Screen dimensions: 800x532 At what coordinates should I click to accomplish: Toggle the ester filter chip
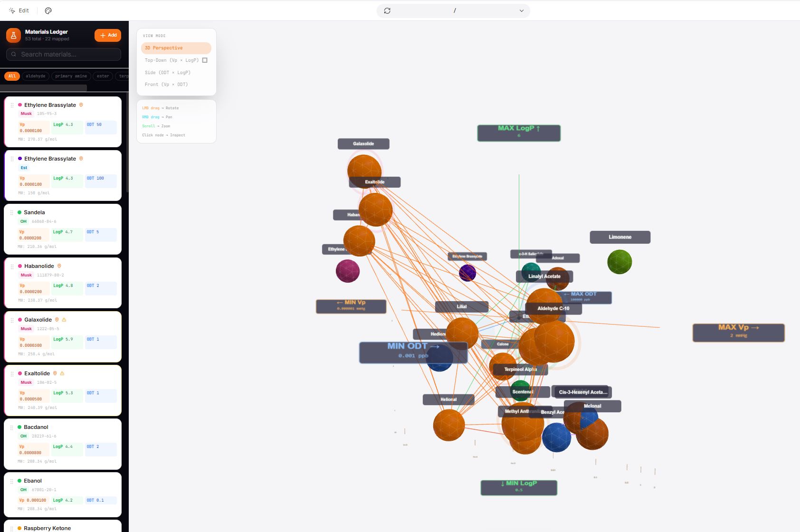click(103, 76)
